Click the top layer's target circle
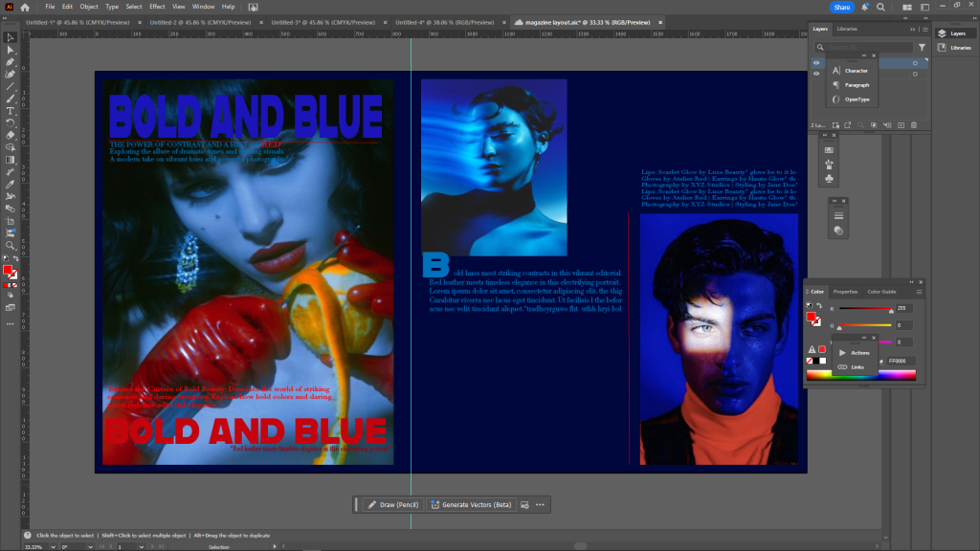Screen dimensions: 980x551 pyautogui.click(x=914, y=63)
